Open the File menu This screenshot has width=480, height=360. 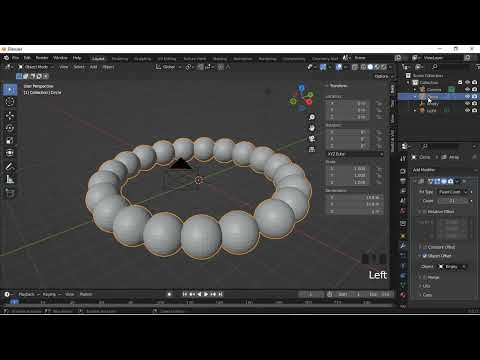pyautogui.click(x=16, y=58)
